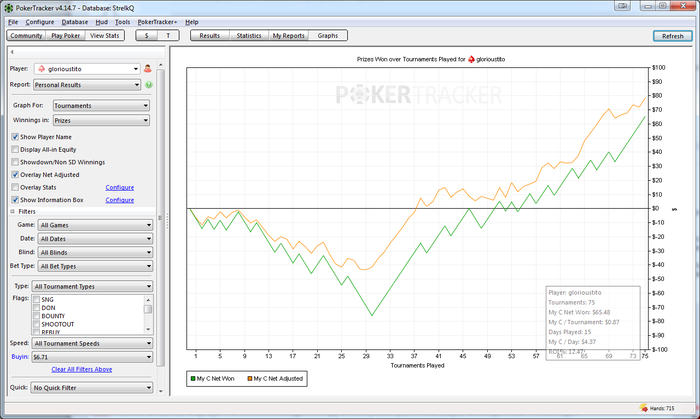
Task: Open the Blind All Blinds dropdown
Action: (95, 253)
